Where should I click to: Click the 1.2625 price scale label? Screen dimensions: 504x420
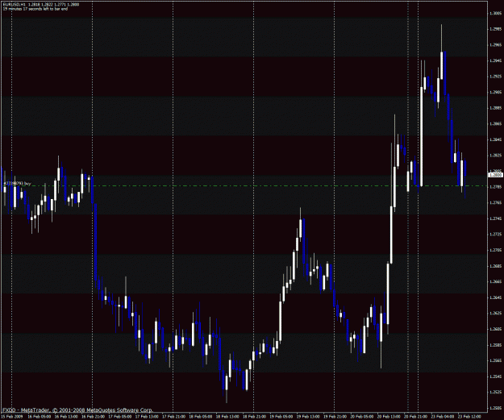click(496, 314)
